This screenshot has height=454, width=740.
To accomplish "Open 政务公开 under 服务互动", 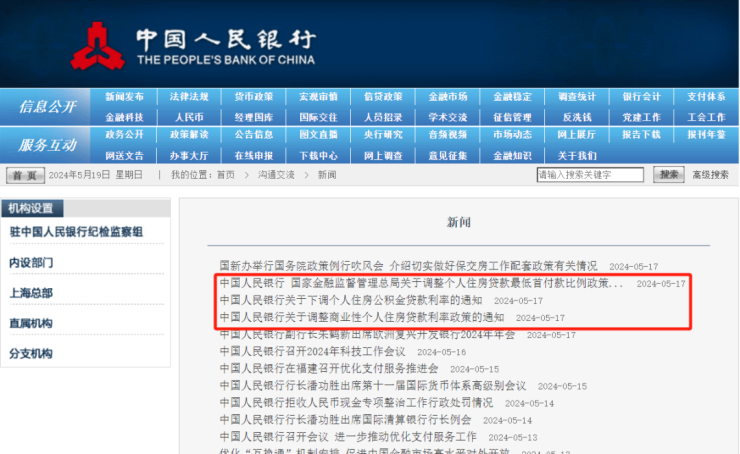I will point(124,135).
